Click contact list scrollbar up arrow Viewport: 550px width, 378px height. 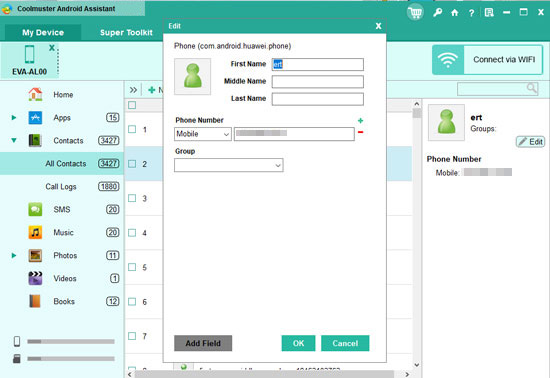417,104
